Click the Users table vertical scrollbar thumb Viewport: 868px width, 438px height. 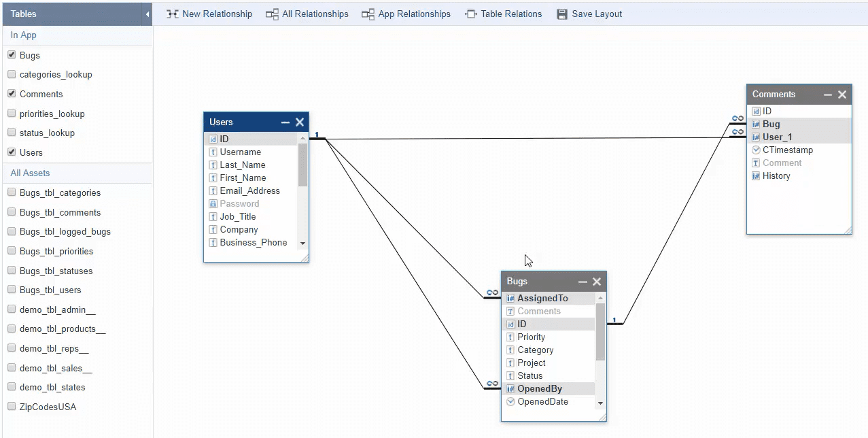click(302, 163)
